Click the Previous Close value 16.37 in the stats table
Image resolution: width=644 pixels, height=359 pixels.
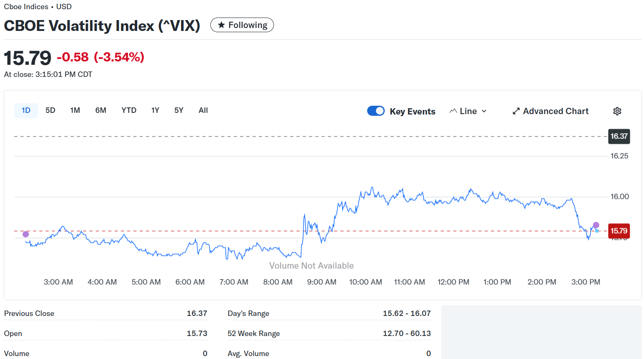[x=197, y=313]
